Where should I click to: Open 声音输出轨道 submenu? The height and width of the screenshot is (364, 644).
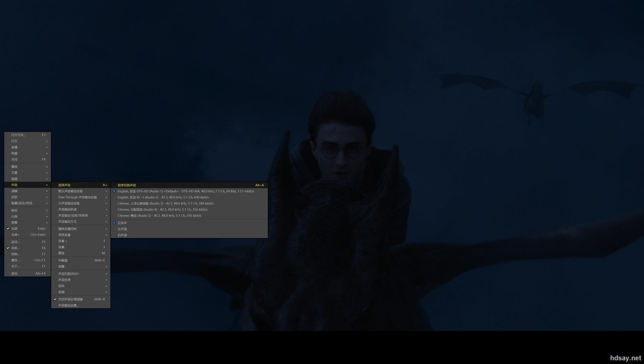[x=81, y=209]
